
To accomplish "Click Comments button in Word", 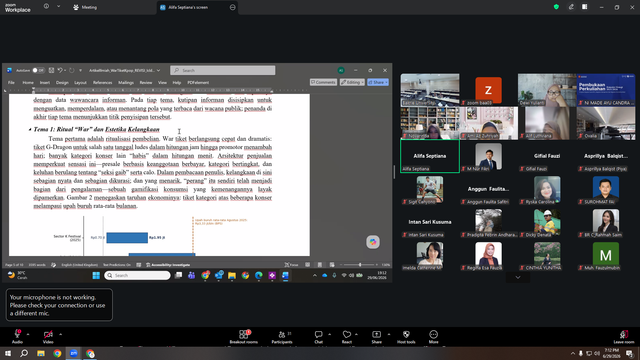I will (x=323, y=82).
